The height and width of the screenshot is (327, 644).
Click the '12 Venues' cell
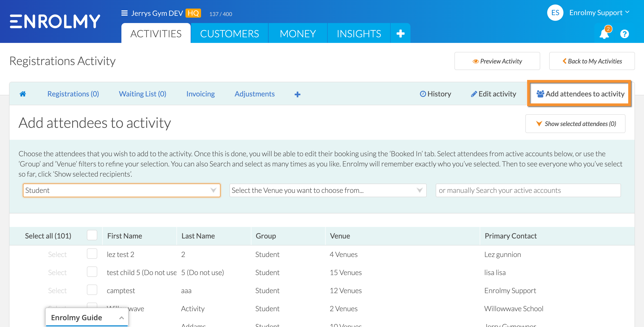pos(345,290)
